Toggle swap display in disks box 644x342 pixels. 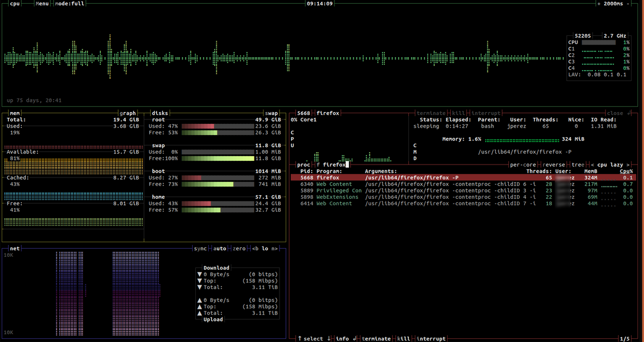click(272, 113)
